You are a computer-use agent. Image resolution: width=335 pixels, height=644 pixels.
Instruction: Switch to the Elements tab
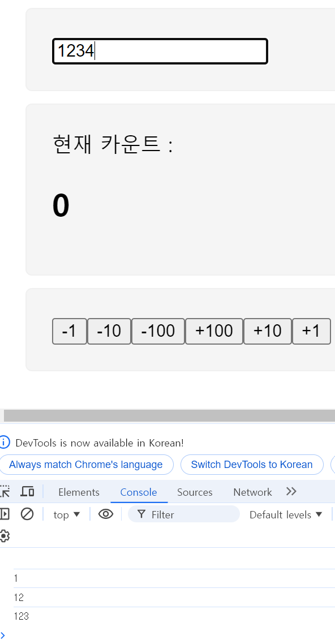point(79,492)
